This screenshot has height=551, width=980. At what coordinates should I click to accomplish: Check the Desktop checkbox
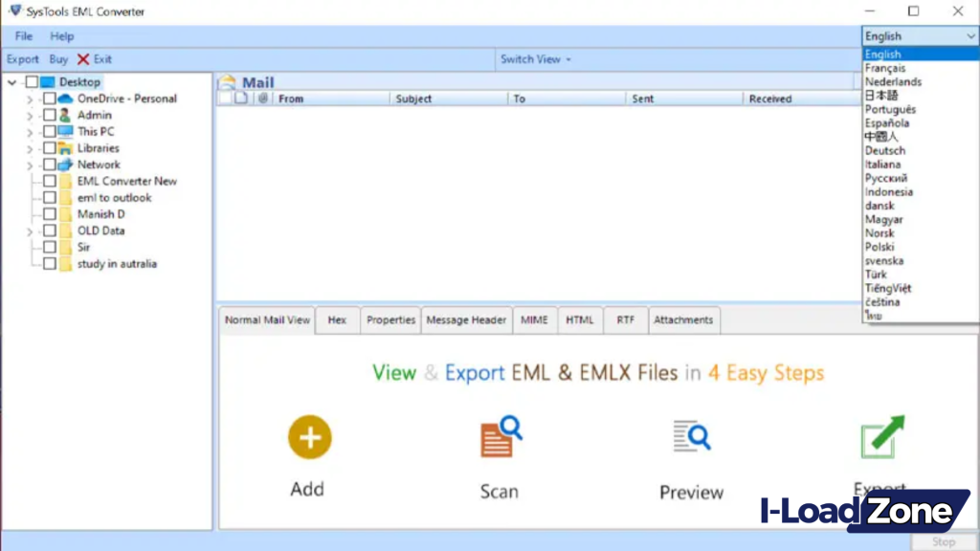[x=32, y=82]
